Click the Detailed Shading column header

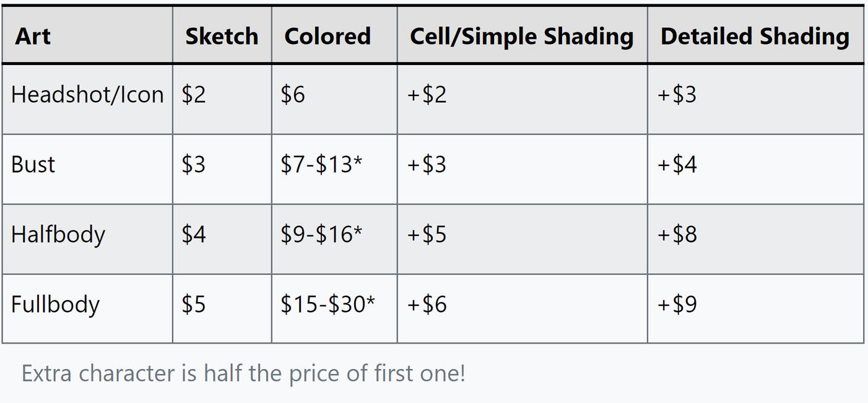pos(755,36)
